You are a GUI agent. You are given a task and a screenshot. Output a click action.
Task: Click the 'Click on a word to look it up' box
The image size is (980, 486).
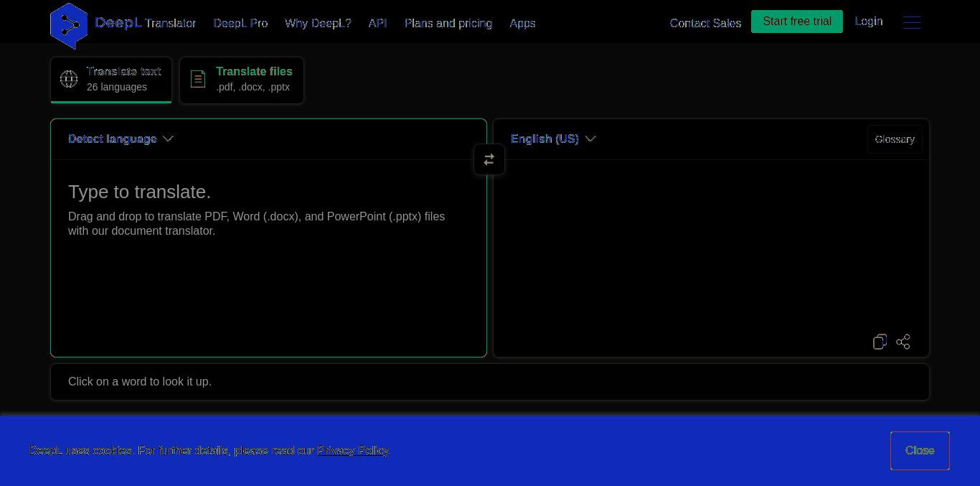490,382
